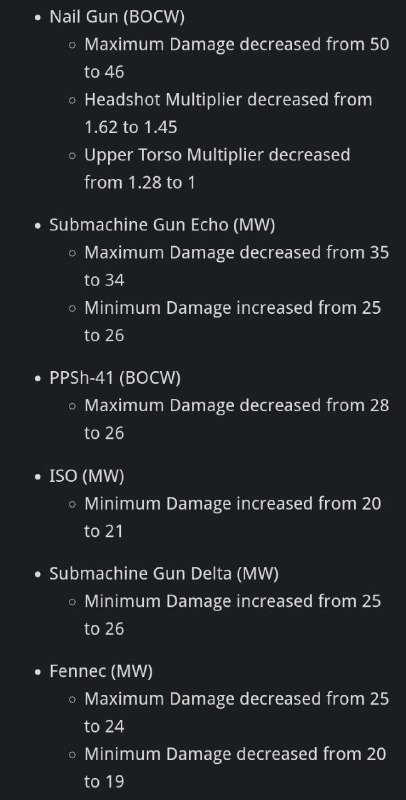The height and width of the screenshot is (800, 406).
Task: Click PPSh-41 Maximum Damage from 28 line
Action: 237,419
